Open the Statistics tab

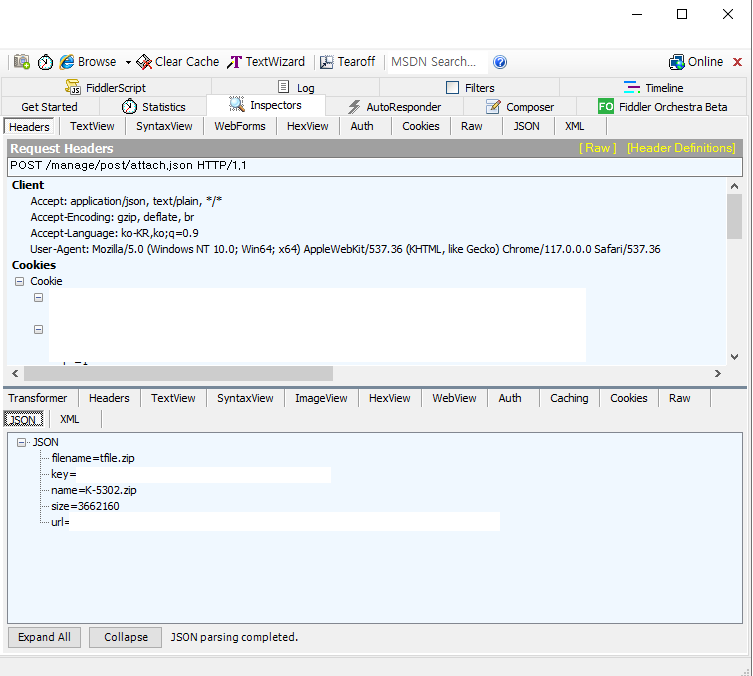coord(153,107)
